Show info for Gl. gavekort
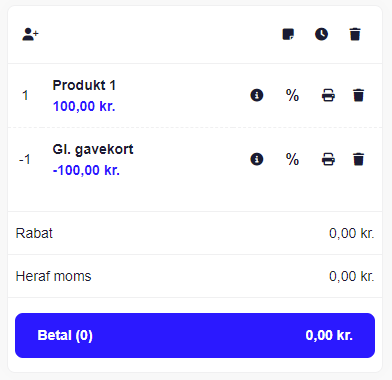392x380 pixels. [257, 159]
